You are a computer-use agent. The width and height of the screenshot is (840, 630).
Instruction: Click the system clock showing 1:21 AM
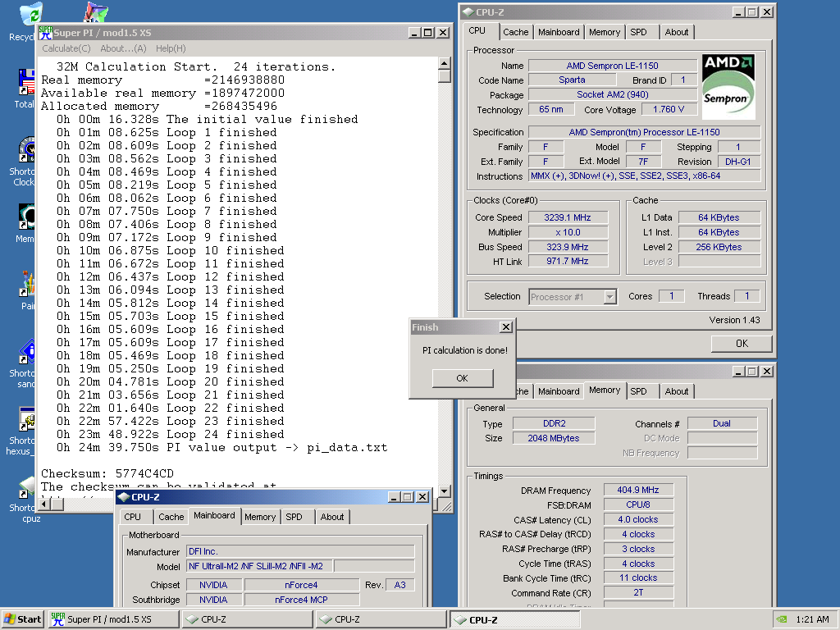pos(812,619)
